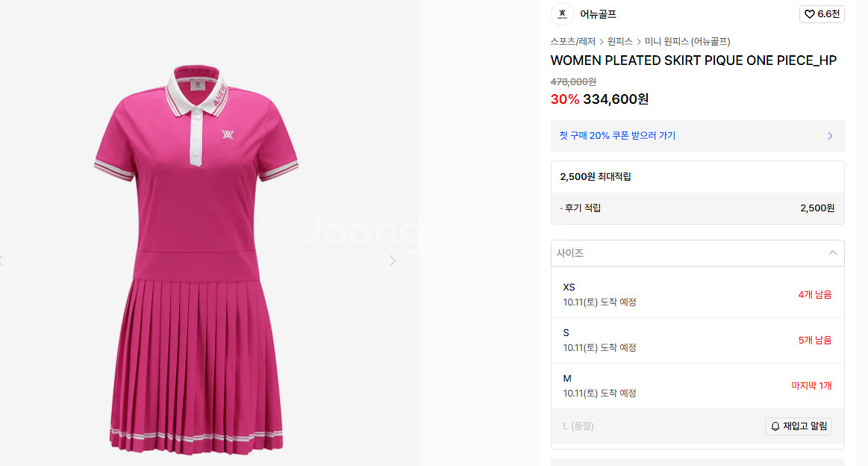Collapse the 사이즈 size dropdown

(x=832, y=252)
